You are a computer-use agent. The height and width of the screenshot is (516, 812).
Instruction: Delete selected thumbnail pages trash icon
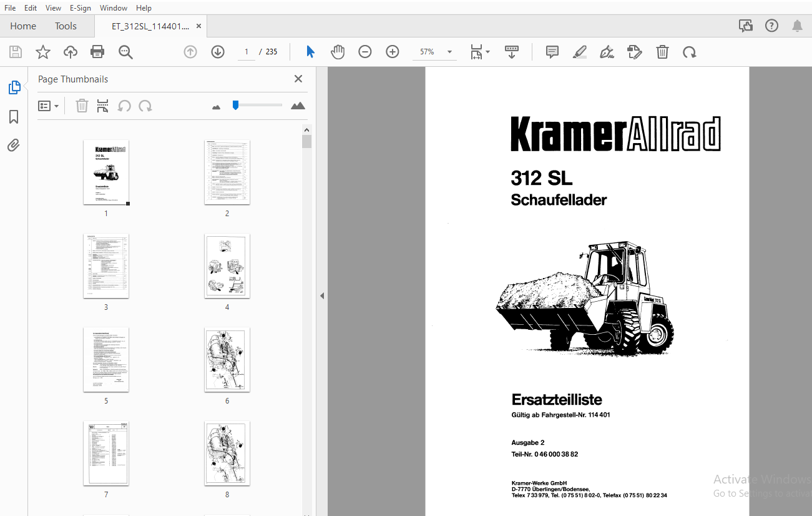click(82, 106)
